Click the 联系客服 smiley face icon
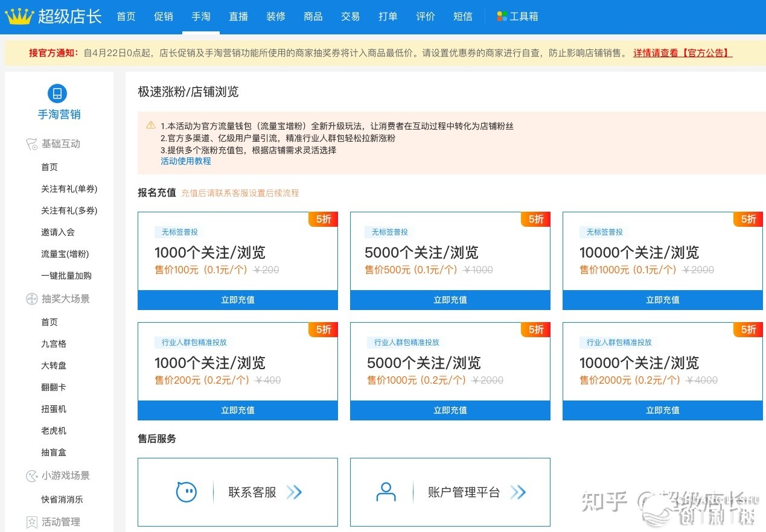766x532 pixels. [187, 492]
